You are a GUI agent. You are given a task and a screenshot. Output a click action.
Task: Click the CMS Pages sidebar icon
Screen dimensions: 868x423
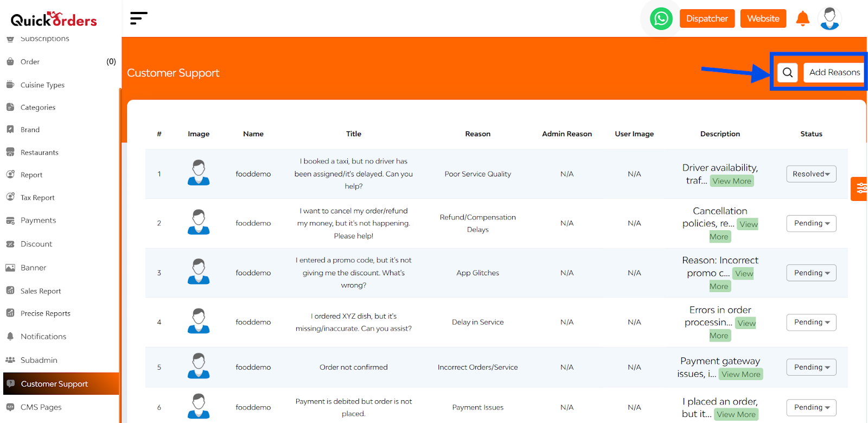point(10,407)
